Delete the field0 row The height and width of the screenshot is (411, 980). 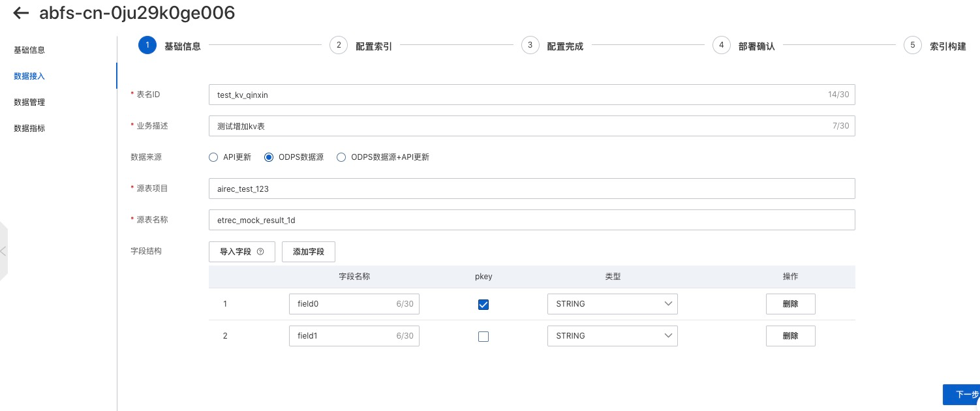pos(790,304)
